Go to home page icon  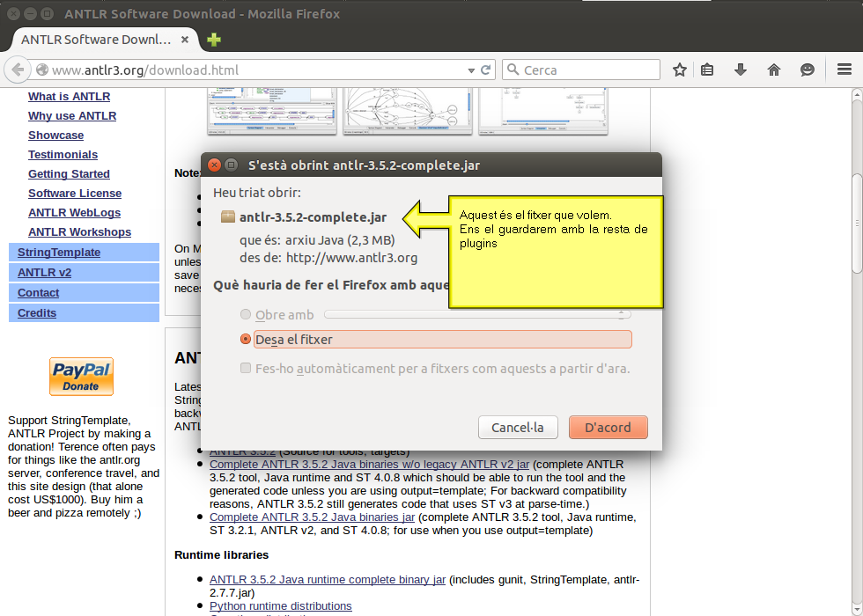point(774,70)
